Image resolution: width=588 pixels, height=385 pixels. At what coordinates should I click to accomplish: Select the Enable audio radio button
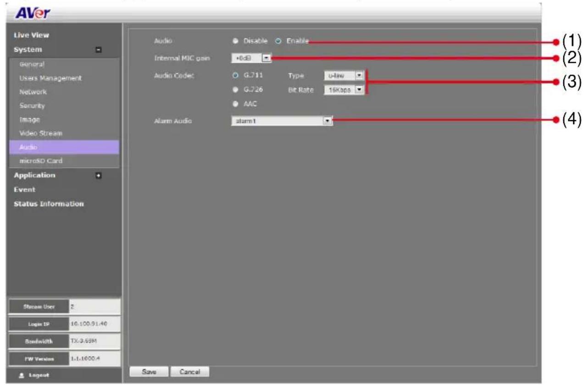coord(278,41)
